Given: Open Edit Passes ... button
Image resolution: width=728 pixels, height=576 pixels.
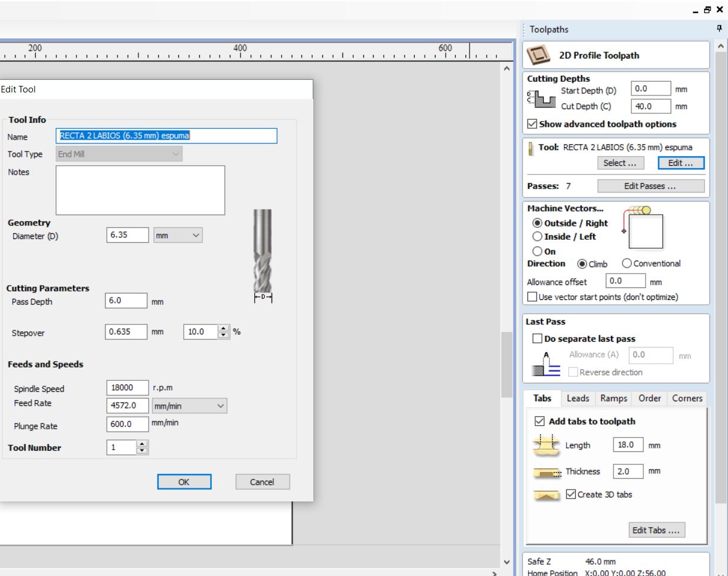Looking at the screenshot, I should point(651,186).
